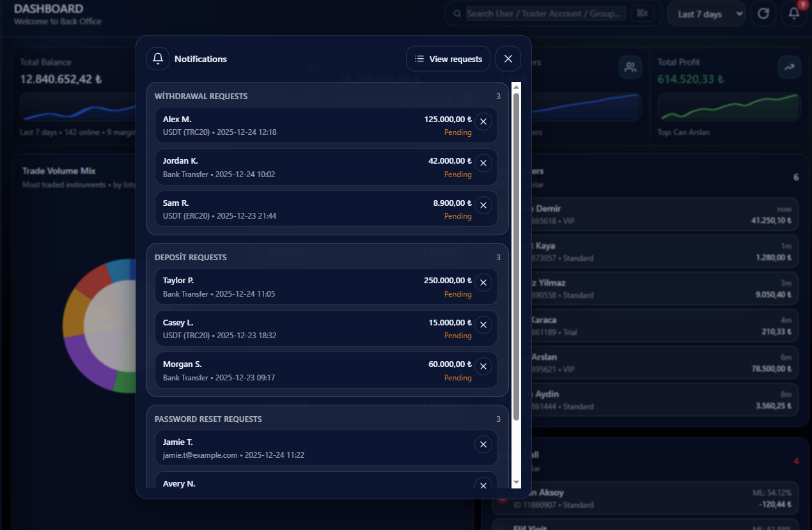
Task: Dismiss Jamie T. password reset request
Action: pos(483,444)
